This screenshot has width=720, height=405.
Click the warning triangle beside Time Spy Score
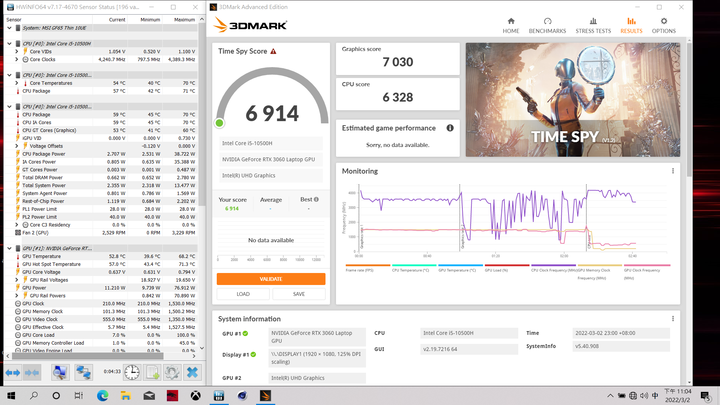click(x=273, y=51)
